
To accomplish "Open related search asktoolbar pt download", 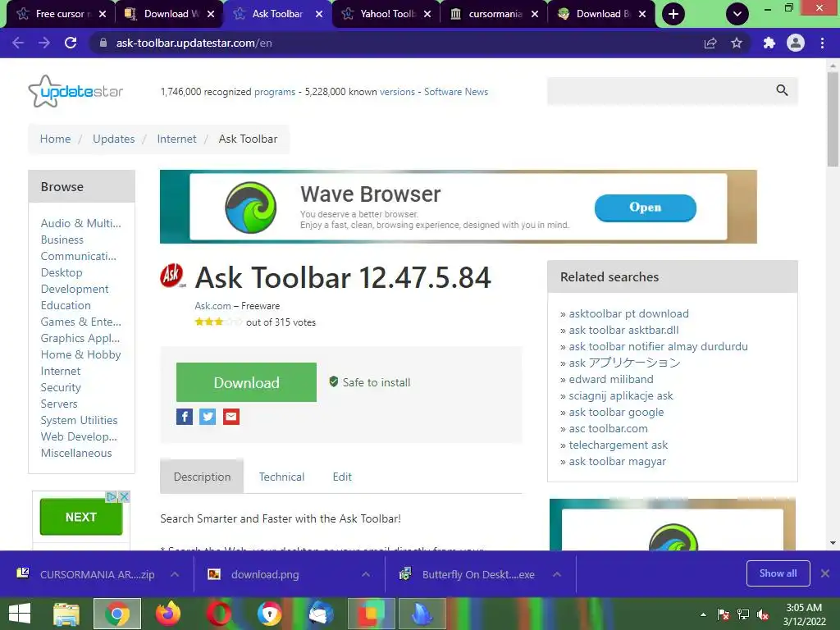I will click(629, 314).
